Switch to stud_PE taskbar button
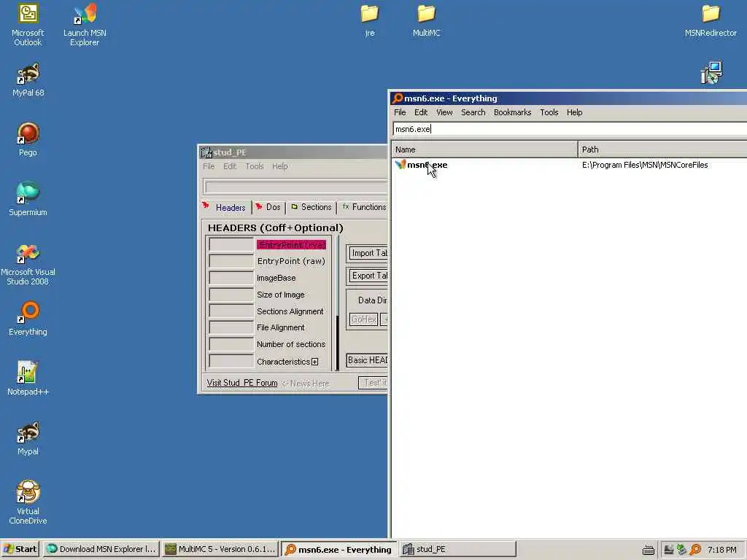Viewport: 747px width, 560px height. [x=457, y=550]
